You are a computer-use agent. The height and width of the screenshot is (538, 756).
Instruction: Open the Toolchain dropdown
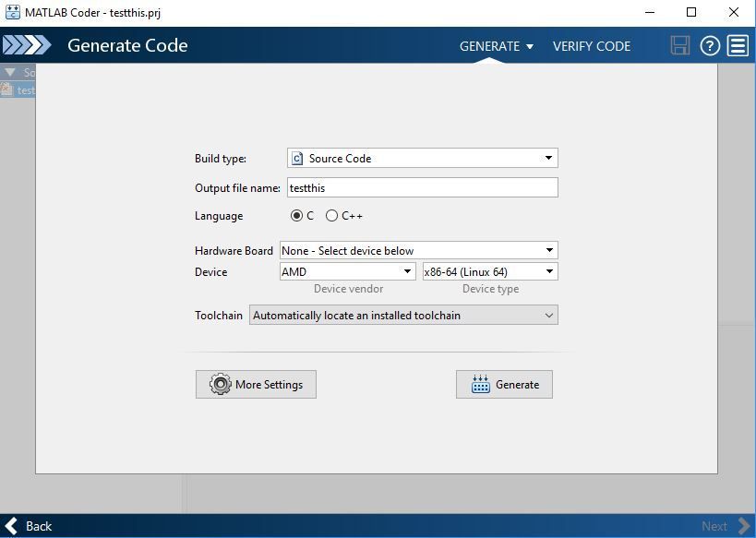pyautogui.click(x=403, y=315)
